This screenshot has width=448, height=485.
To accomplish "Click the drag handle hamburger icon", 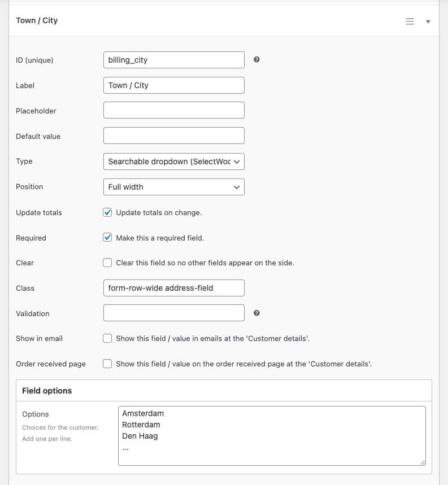I will click(410, 21).
